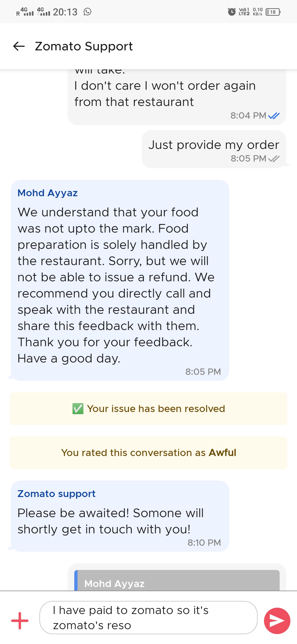Tap gray double-check receipt at 8:05 PM

click(274, 159)
